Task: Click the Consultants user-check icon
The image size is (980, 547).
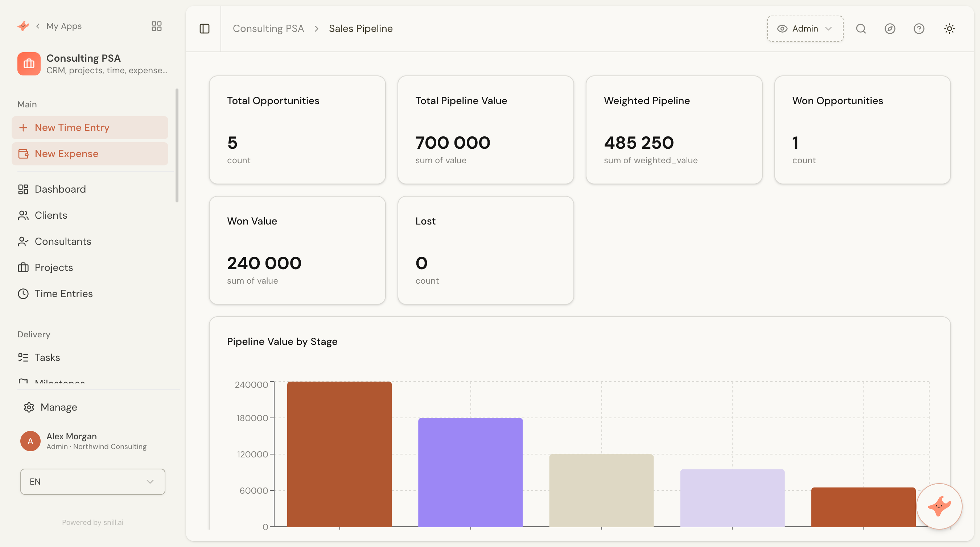Action: tap(23, 242)
